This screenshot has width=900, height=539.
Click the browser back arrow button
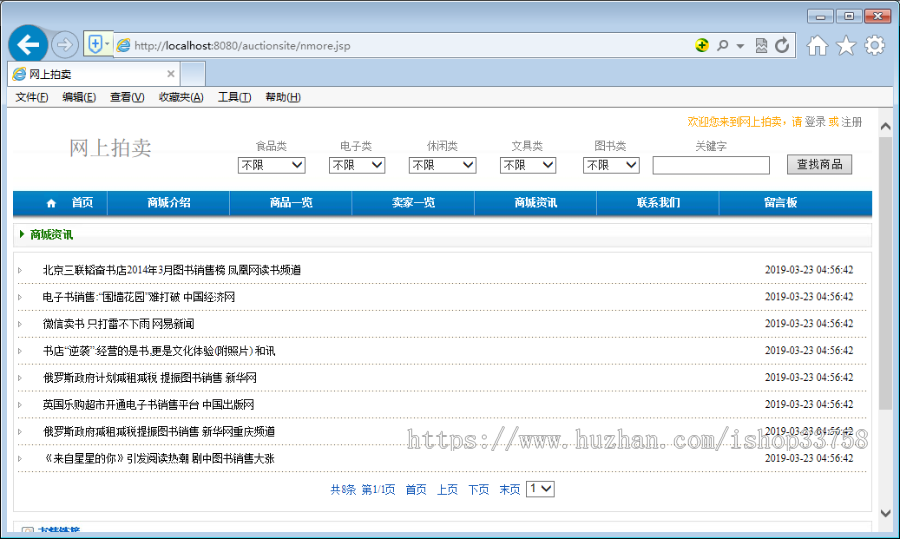(x=28, y=44)
